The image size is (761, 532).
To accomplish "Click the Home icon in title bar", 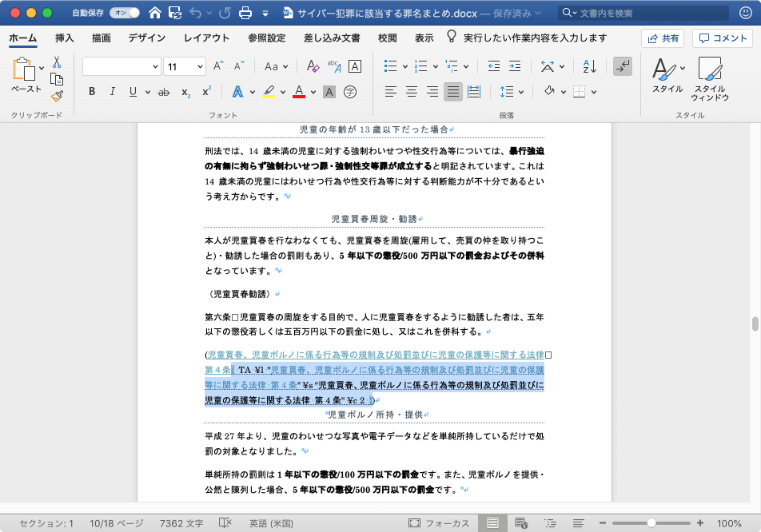I will coord(155,13).
